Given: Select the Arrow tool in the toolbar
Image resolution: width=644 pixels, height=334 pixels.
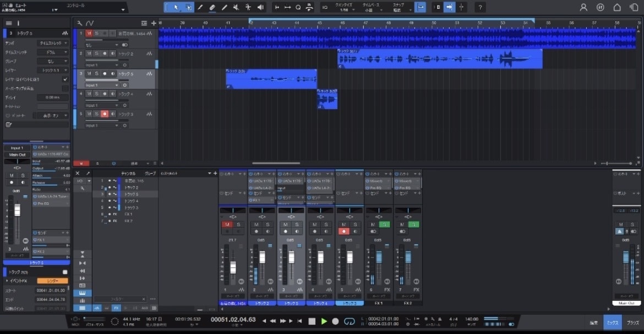Looking at the screenshot, I should (x=176, y=7).
